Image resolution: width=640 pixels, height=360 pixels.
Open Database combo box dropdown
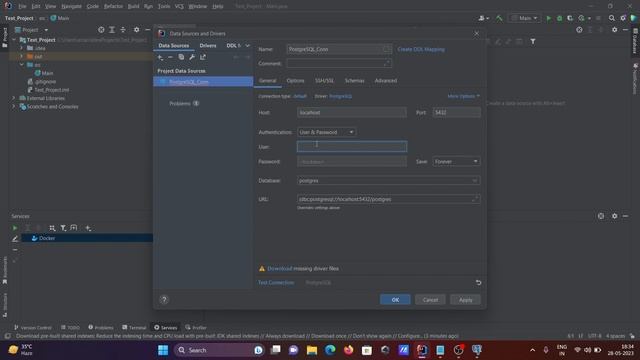click(x=475, y=180)
